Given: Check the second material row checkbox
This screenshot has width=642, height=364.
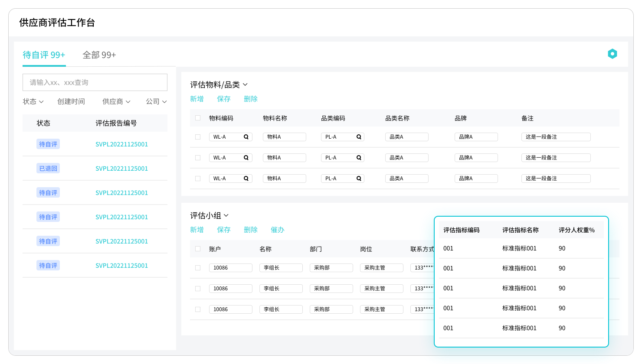Looking at the screenshot, I should coord(198,158).
